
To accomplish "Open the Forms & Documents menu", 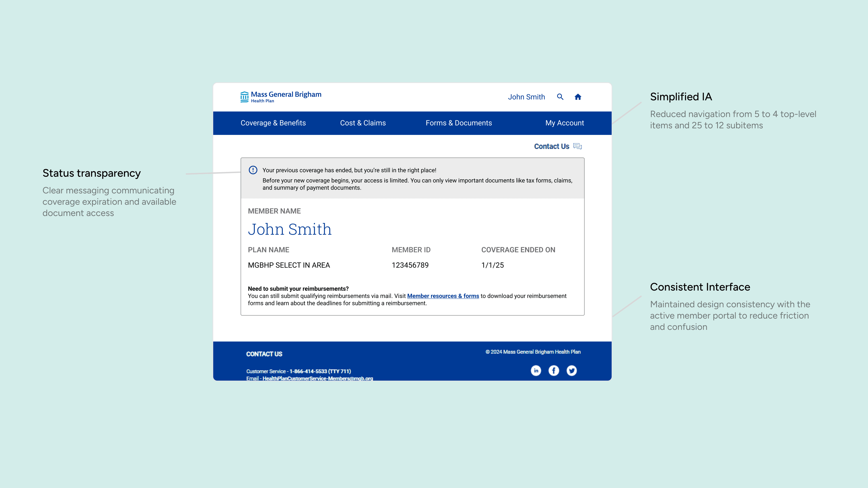I will tap(459, 123).
